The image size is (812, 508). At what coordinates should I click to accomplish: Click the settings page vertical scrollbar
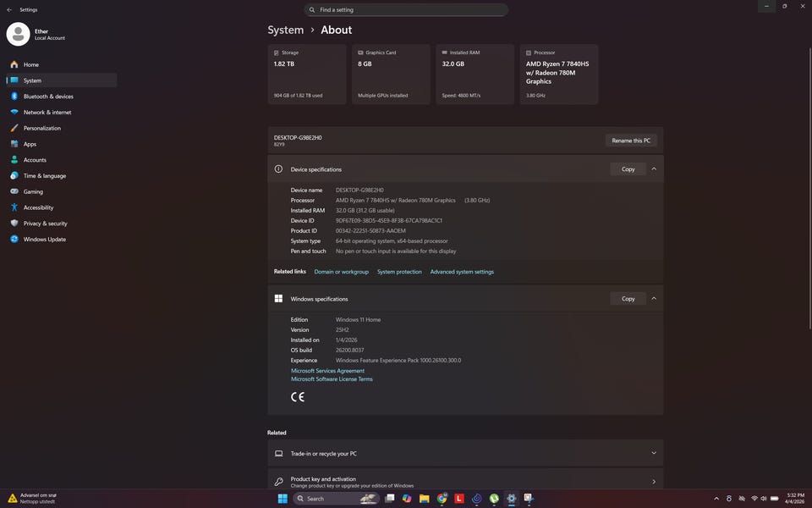(809, 188)
